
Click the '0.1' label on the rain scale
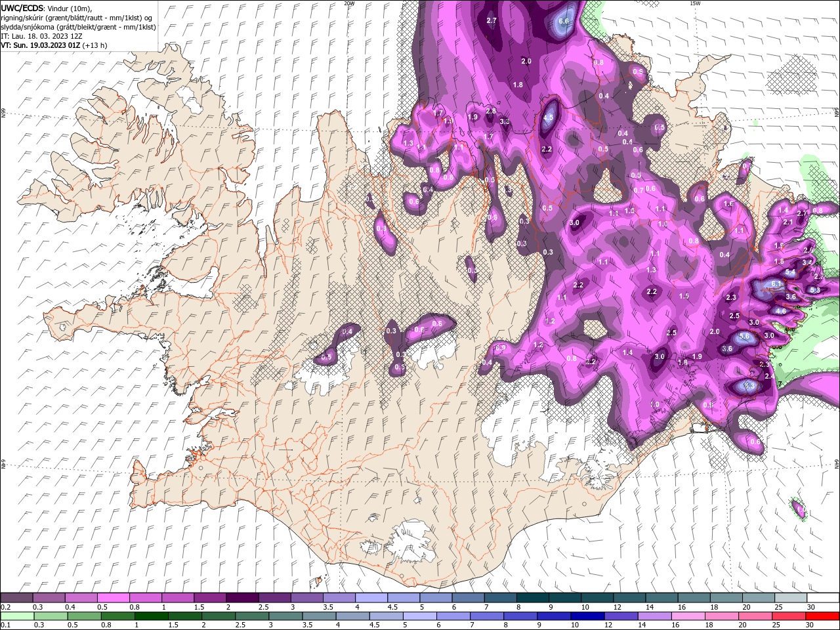pos(5,625)
